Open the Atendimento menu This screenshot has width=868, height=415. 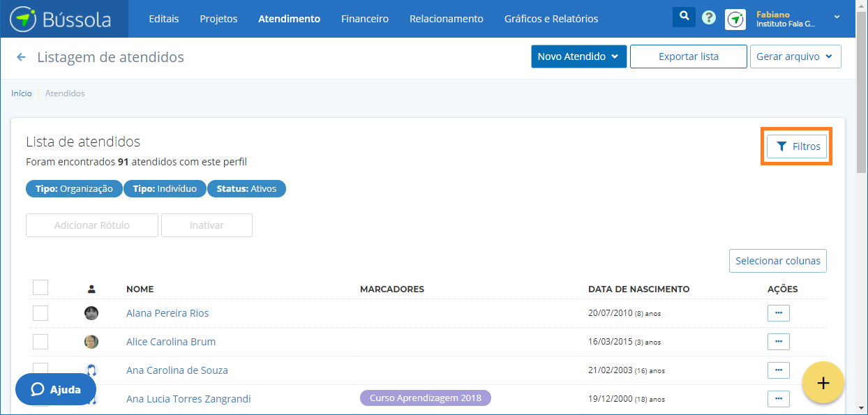pyautogui.click(x=289, y=19)
